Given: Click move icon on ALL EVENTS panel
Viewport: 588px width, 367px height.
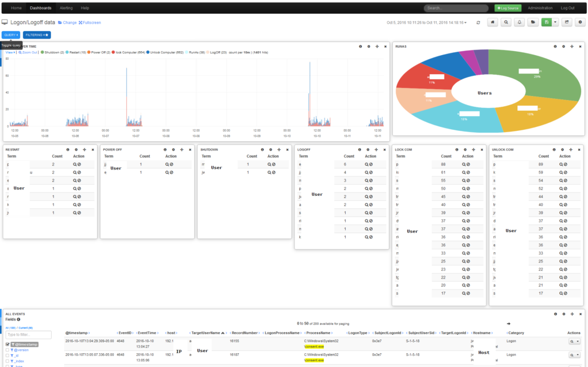Looking at the screenshot, I should (572, 314).
